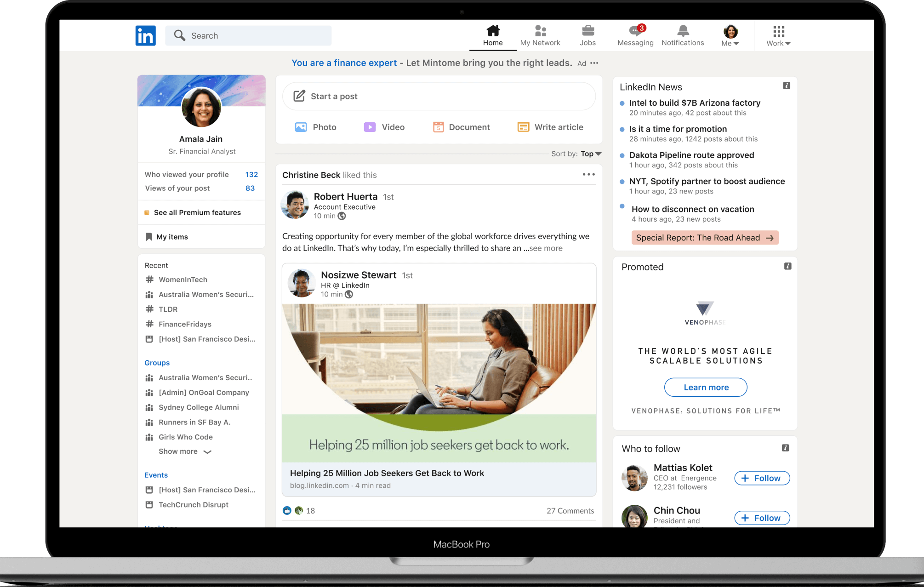Open My items bookmark

(167, 237)
